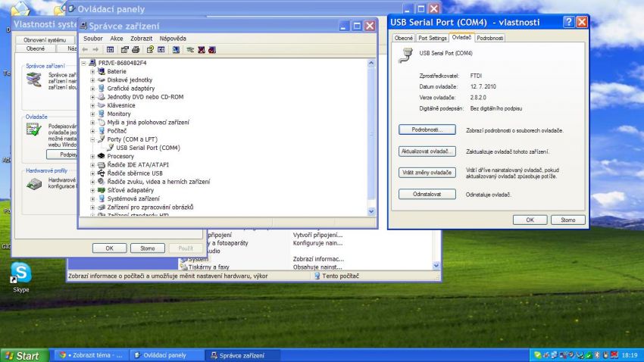644x362 pixels.
Task: Click Storno in COM4 properties dialog
Action: click(568, 220)
